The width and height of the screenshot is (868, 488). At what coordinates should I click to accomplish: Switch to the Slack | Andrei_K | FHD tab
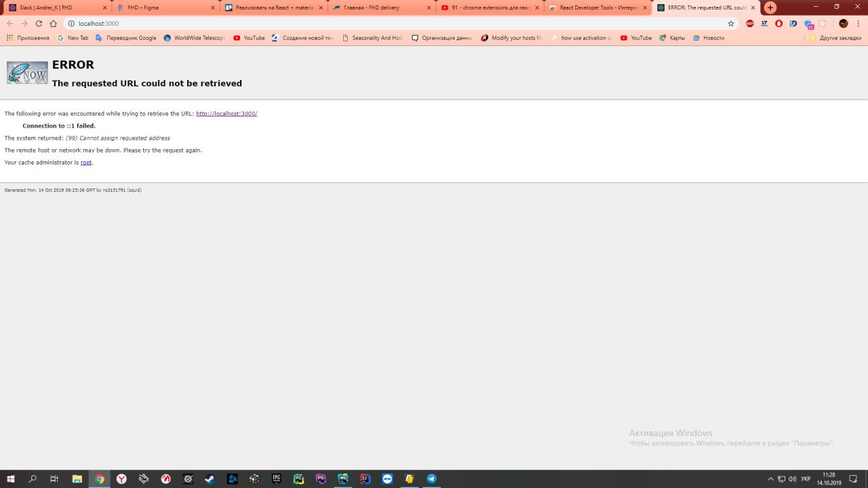pyautogui.click(x=56, y=7)
